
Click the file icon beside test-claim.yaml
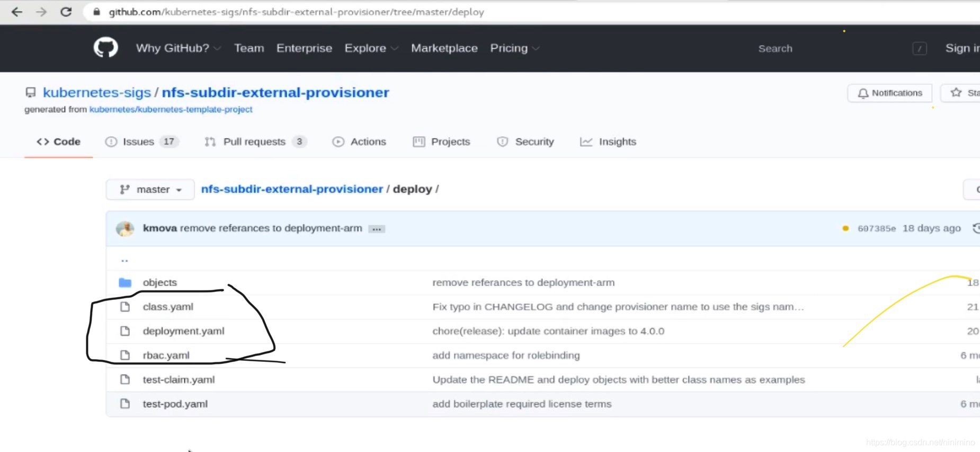pyautogui.click(x=125, y=379)
